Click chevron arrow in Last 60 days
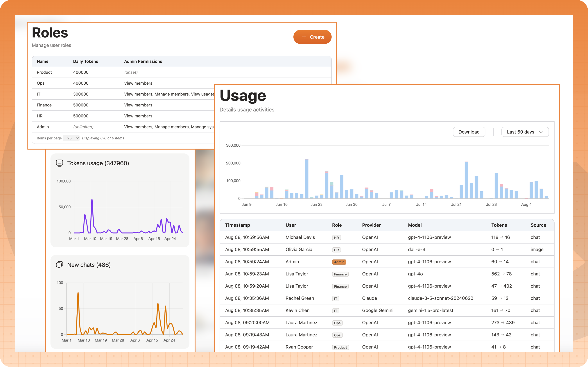The width and height of the screenshot is (588, 367). pos(541,132)
